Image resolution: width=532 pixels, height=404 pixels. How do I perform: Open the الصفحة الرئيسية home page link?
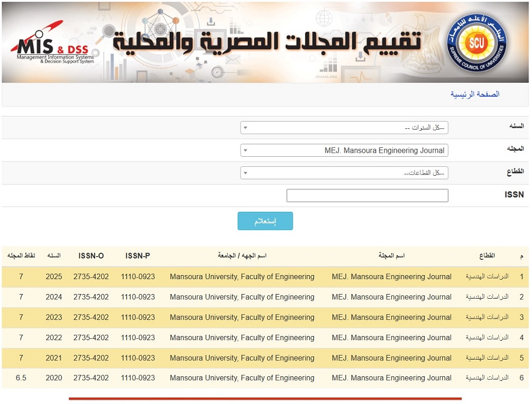click(475, 95)
